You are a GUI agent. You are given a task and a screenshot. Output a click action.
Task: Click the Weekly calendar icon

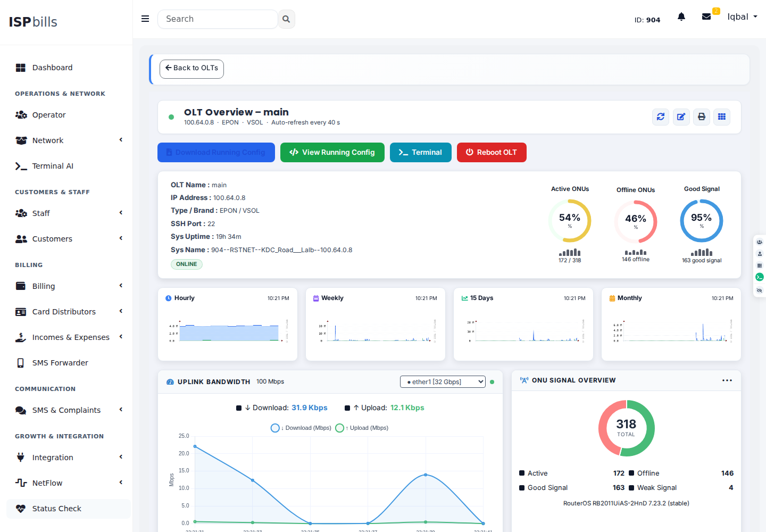(316, 298)
